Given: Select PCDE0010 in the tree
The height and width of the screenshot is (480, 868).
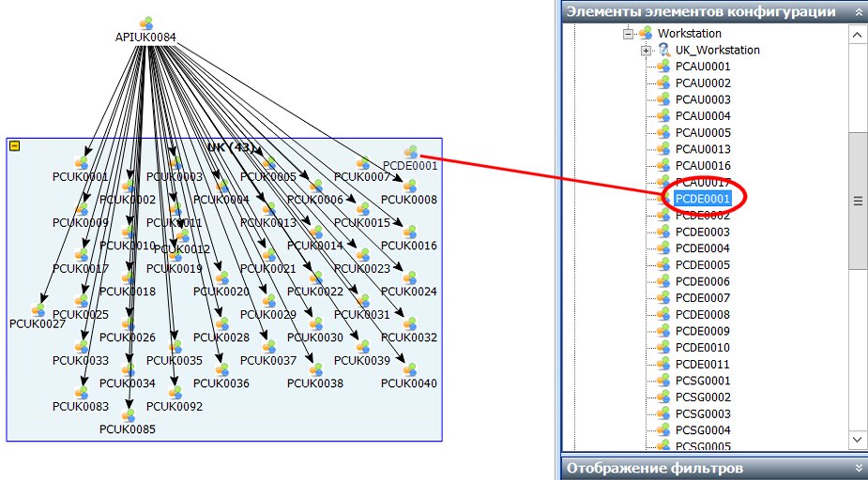Looking at the screenshot, I should (703, 348).
